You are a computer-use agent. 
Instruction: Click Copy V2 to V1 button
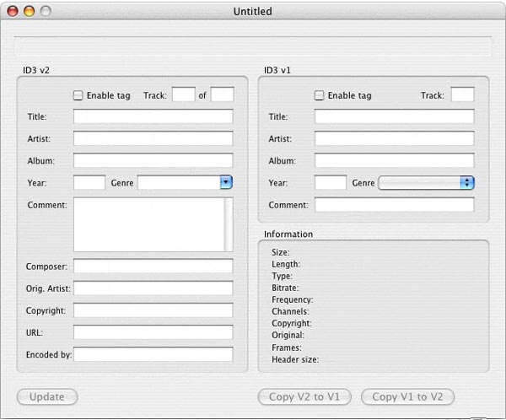tap(304, 396)
